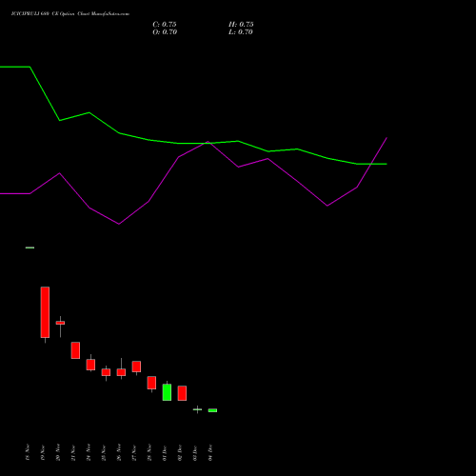
Task: Click the low value L: 0.70
Action: (241, 32)
